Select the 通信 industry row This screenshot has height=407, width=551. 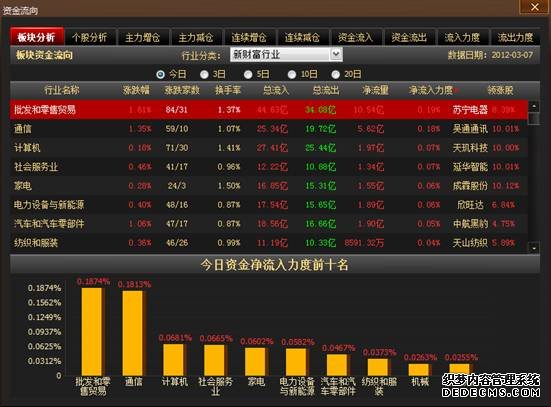(x=269, y=129)
